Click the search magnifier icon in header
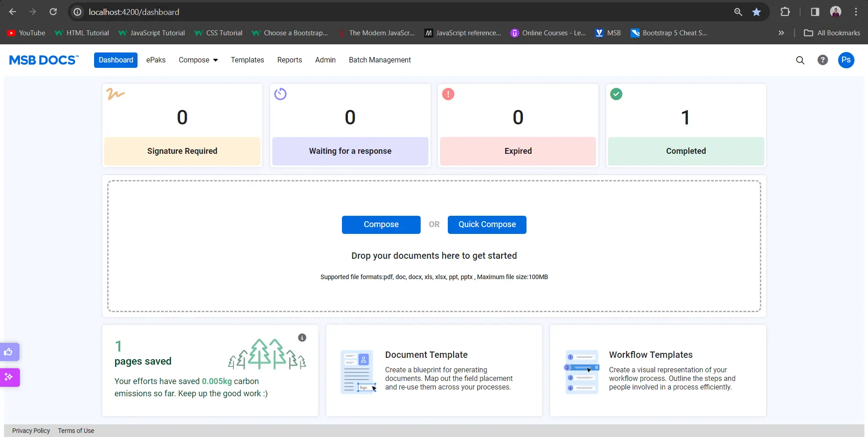This screenshot has height=437, width=868. click(x=800, y=60)
